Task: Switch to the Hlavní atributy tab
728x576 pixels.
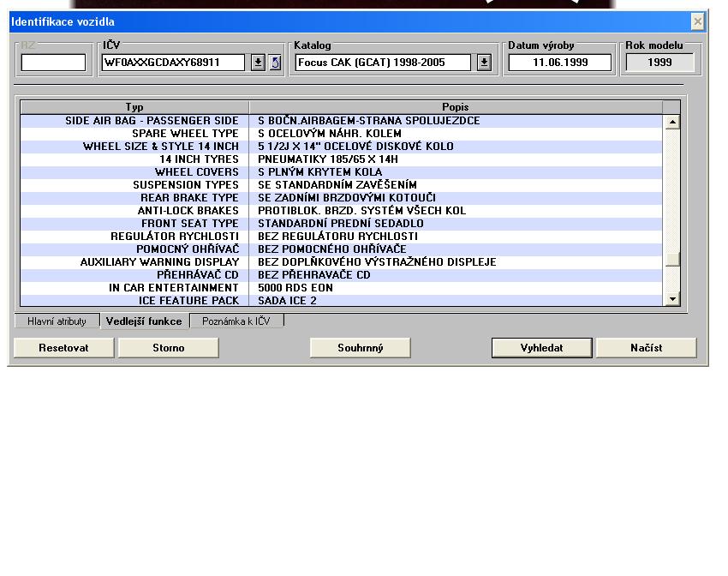Action: 57,321
